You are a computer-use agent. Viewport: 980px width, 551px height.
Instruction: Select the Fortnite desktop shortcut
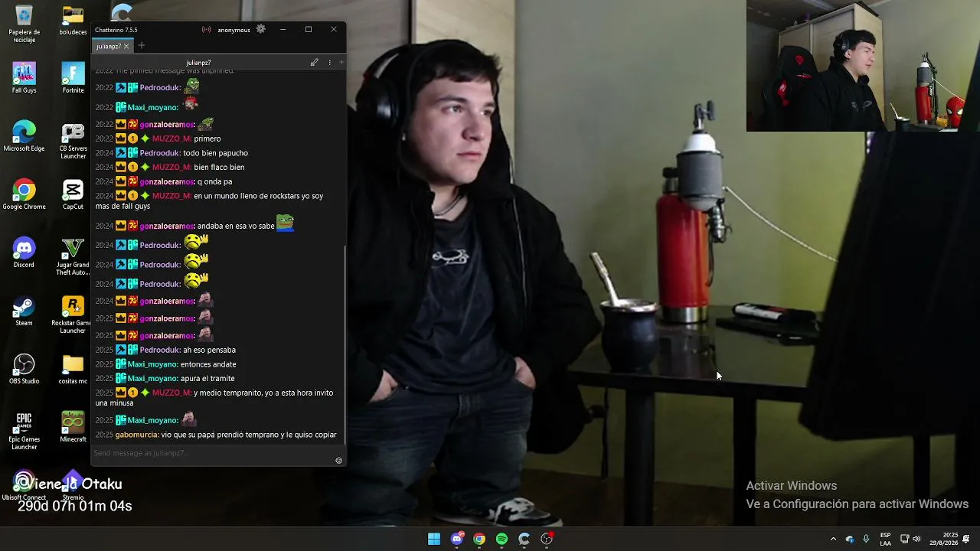point(73,78)
